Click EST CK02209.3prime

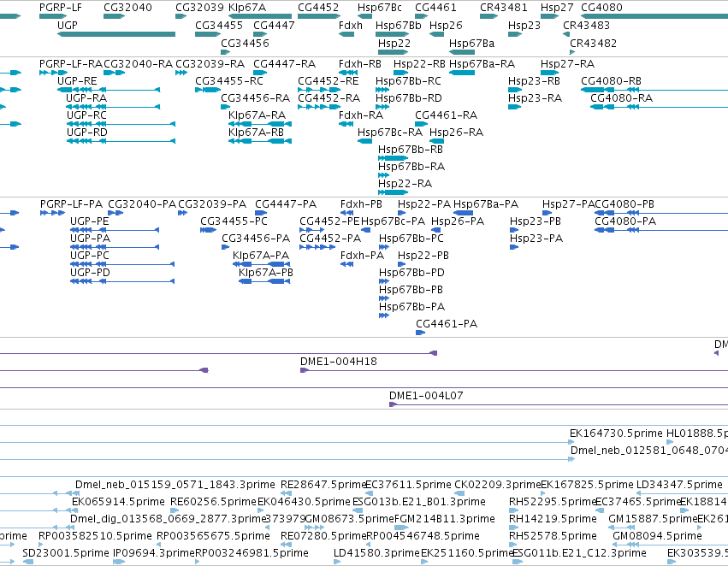497,484
